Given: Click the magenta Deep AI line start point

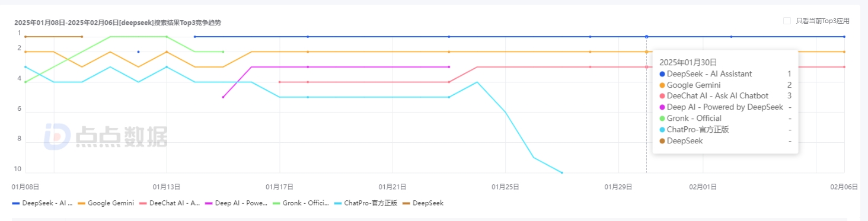Looking at the screenshot, I should pyautogui.click(x=223, y=97).
